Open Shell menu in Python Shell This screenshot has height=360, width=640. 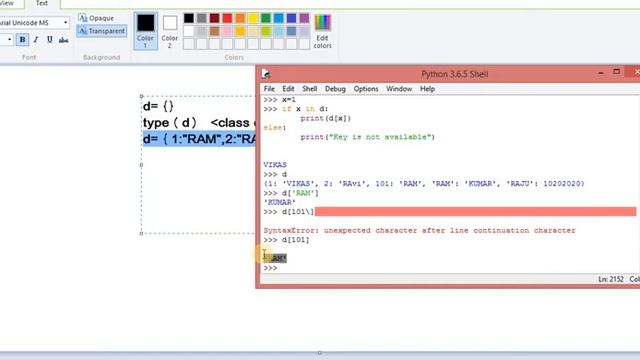coord(309,89)
